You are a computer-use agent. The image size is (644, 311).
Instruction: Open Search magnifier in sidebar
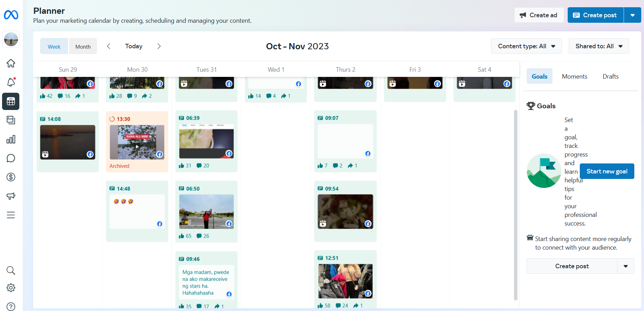(11, 270)
